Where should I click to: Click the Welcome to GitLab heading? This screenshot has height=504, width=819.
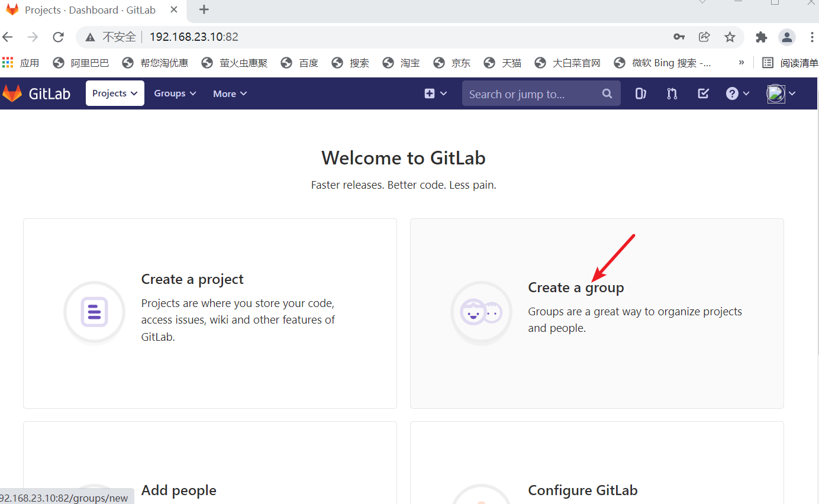404,158
